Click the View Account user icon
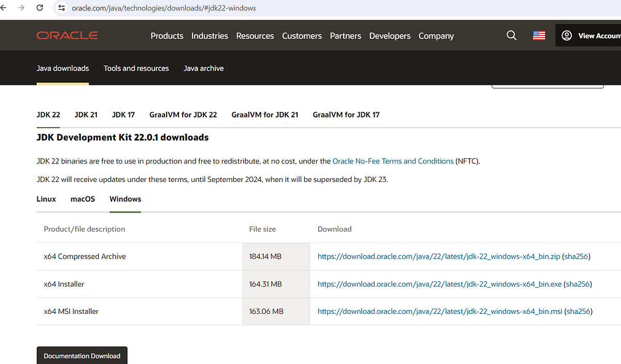The width and height of the screenshot is (621, 364). point(567,36)
